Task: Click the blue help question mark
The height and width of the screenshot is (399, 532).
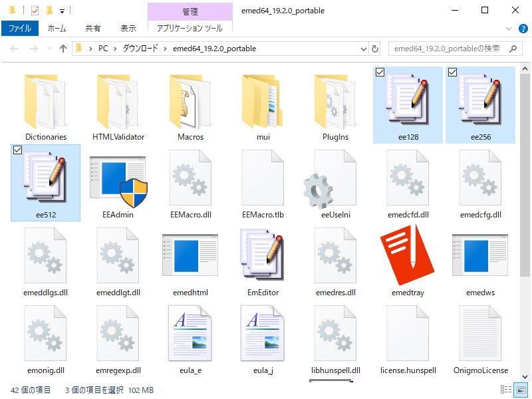Action: click(523, 28)
